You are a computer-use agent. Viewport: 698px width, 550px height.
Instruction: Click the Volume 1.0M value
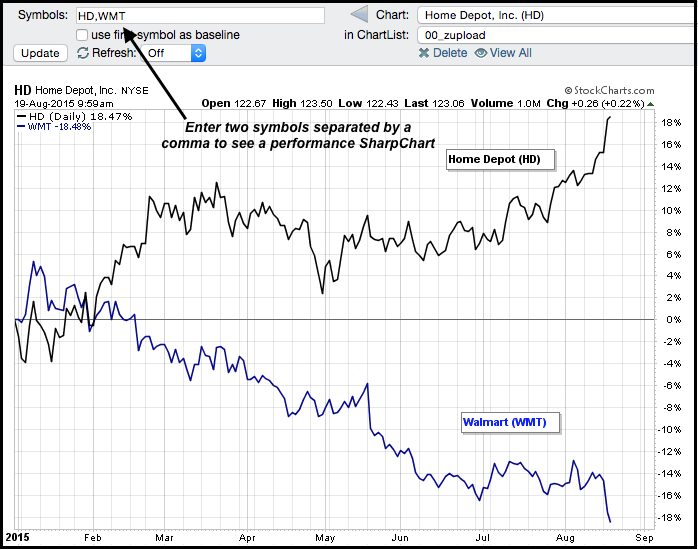coord(506,104)
